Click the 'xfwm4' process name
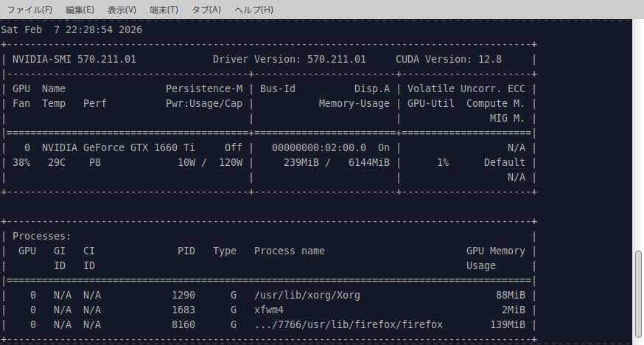 pos(269,310)
